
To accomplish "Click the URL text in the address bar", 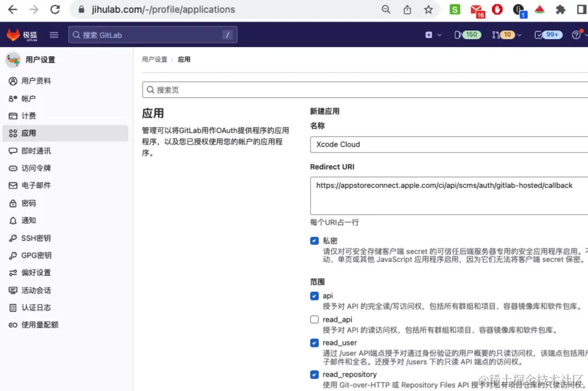I will tap(163, 9).
